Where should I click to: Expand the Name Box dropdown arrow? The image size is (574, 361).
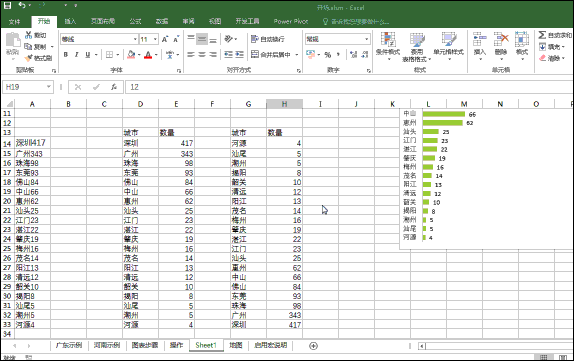tap(48, 87)
